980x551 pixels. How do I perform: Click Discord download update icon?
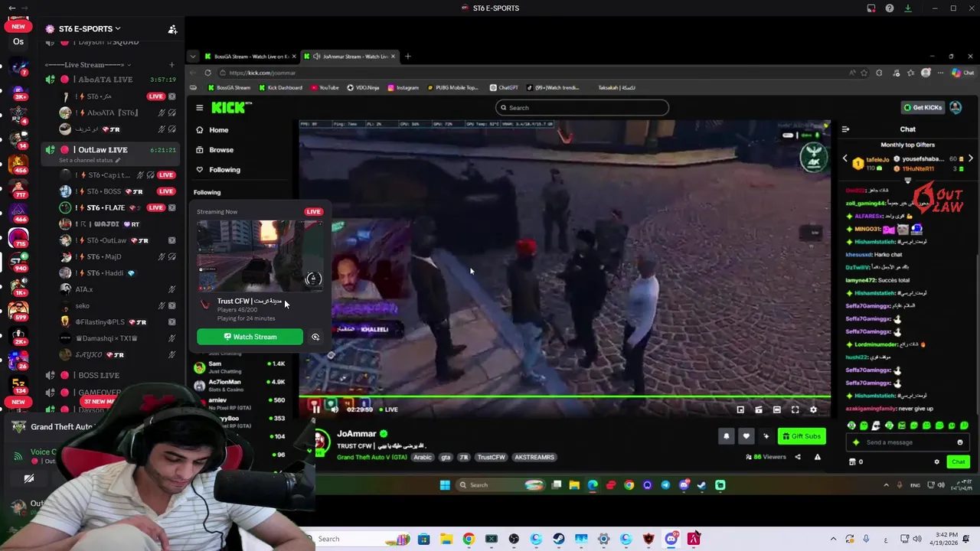coord(908,8)
